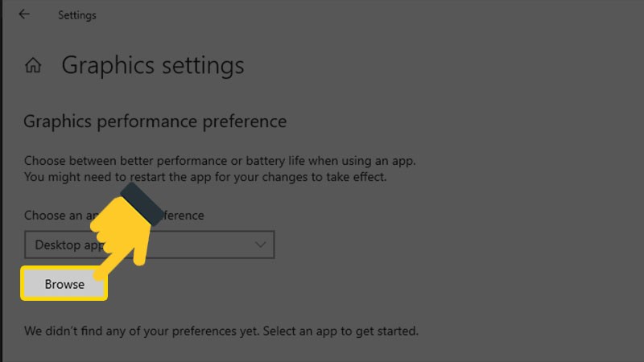Click the word 'preference' after the hand graphic
Viewport: 644px width, 362px height.
(x=177, y=216)
